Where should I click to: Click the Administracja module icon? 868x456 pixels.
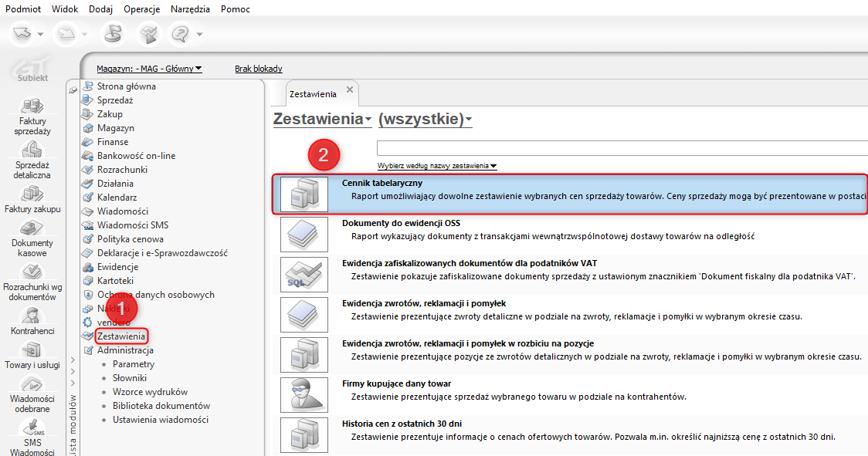coord(87,350)
